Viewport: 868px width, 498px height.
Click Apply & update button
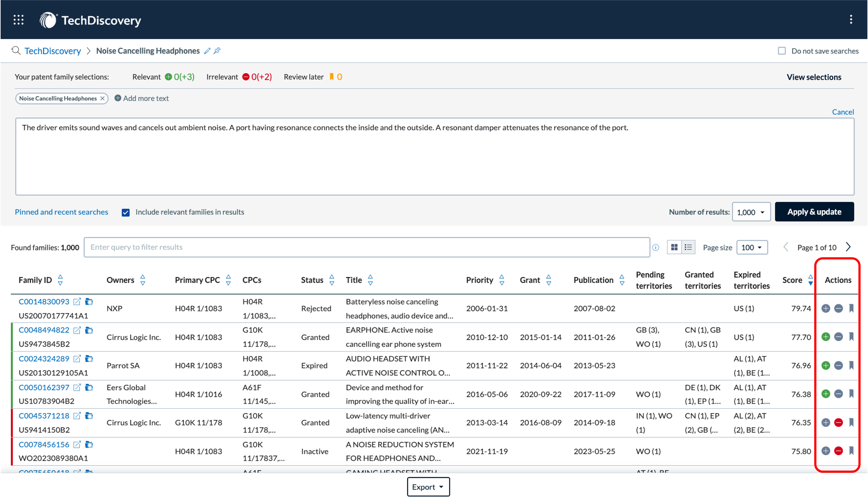point(814,212)
